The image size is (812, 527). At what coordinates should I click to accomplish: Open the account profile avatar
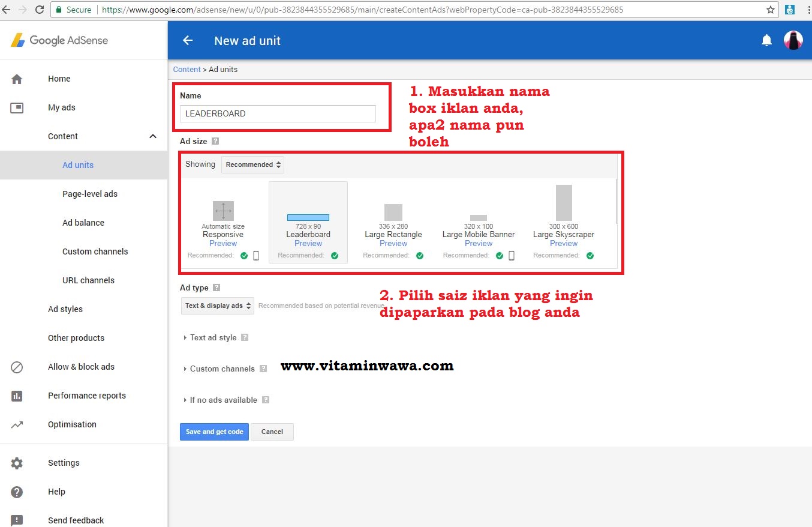[793, 40]
